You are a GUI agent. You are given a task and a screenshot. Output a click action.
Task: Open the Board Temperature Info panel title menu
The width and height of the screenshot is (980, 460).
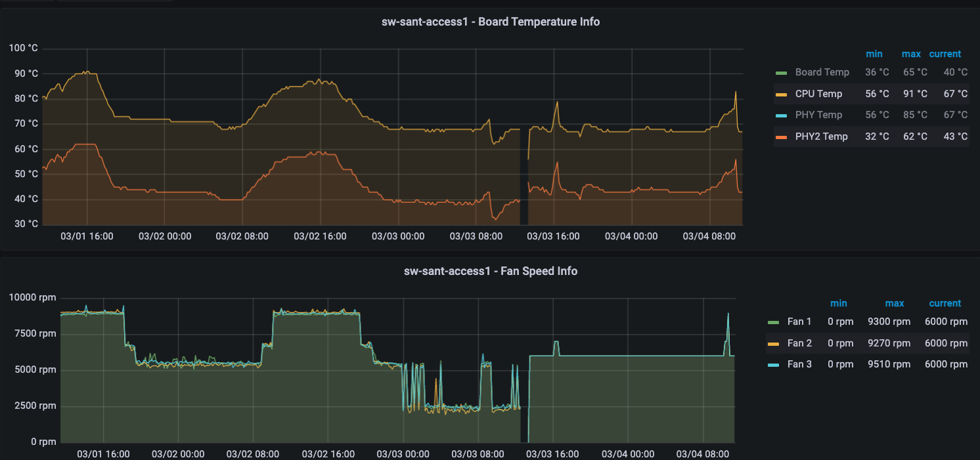tap(490, 22)
